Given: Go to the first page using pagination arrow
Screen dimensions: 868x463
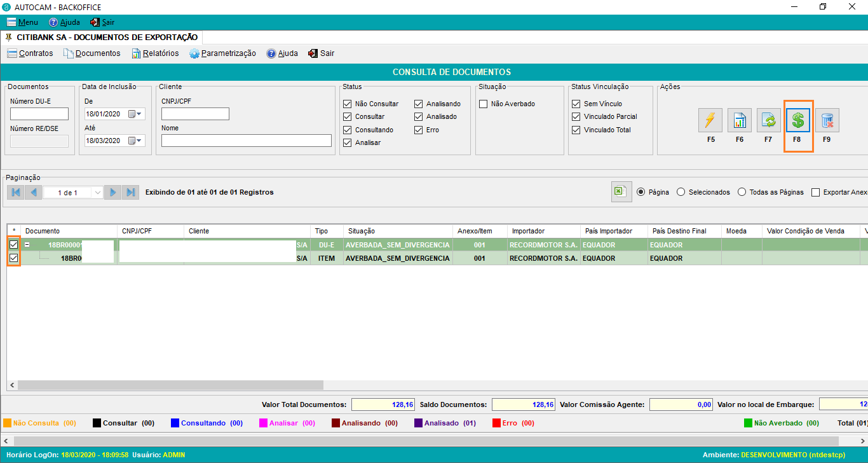Looking at the screenshot, I should click(x=15, y=192).
